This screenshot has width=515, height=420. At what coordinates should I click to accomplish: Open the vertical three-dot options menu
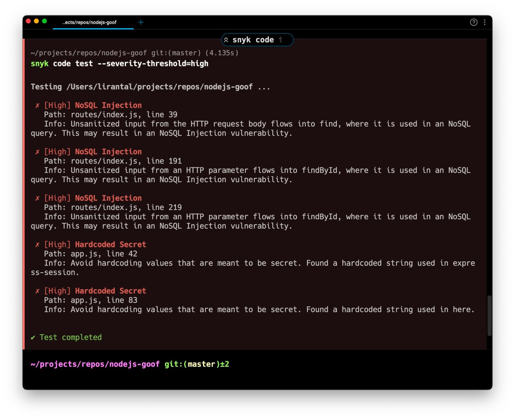(x=485, y=22)
